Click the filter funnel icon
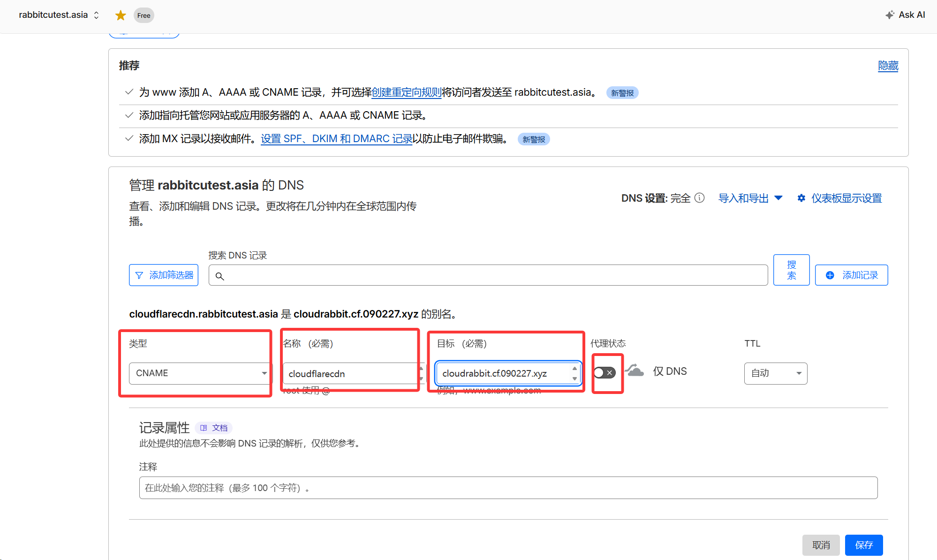 pos(139,275)
